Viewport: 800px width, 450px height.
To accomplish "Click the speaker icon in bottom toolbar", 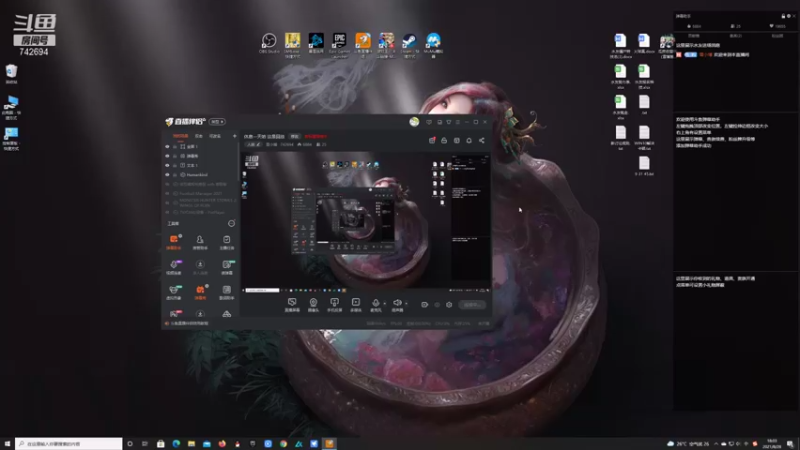I will [397, 303].
